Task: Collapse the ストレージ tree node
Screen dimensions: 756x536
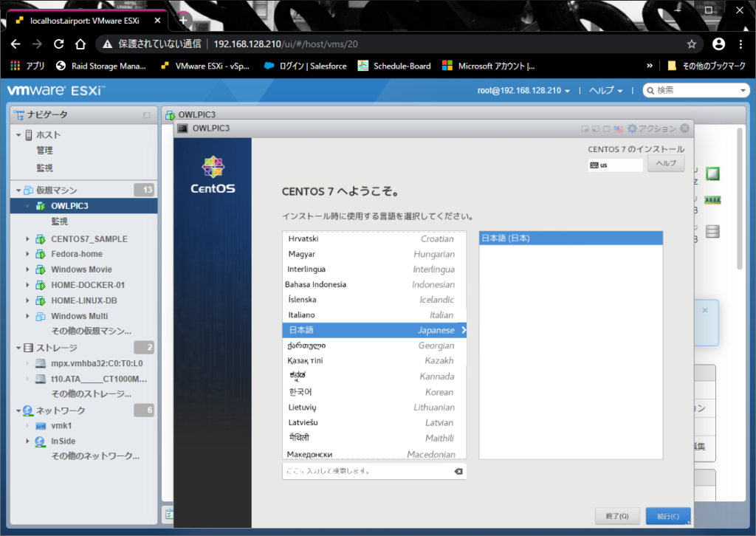Action: click(18, 348)
